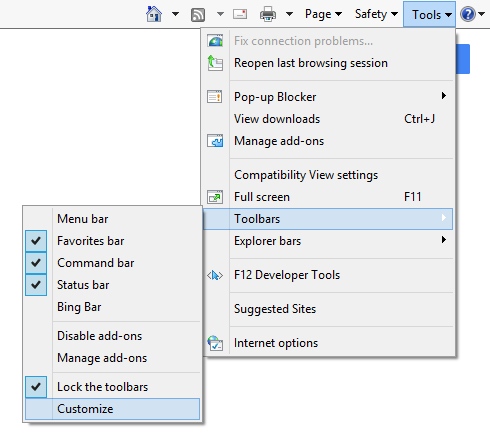The width and height of the screenshot is (490, 436).
Task: Click the Read mail envelope icon
Action: pyautogui.click(x=240, y=14)
